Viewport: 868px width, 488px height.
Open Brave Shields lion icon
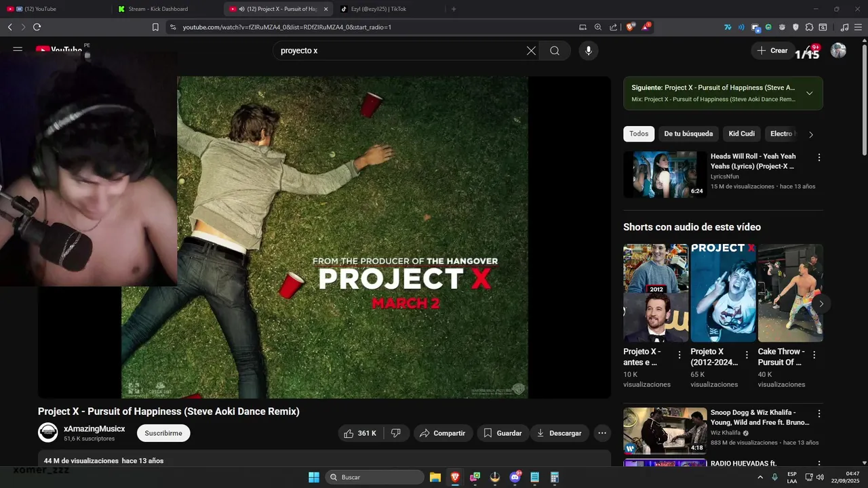click(x=630, y=27)
